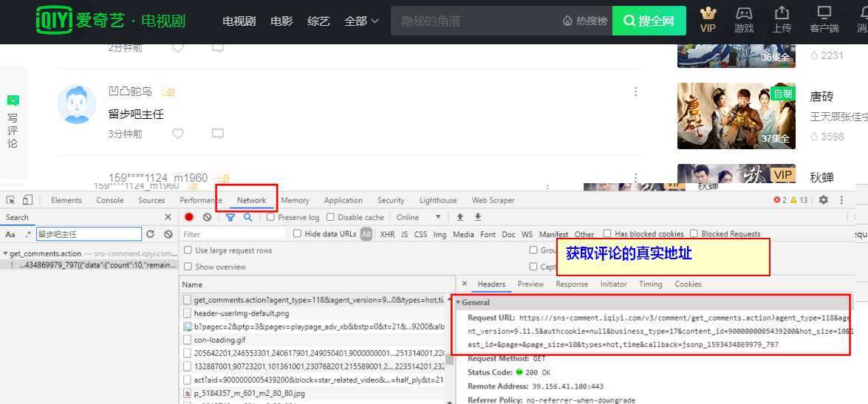This screenshot has height=404, width=868.
Task: Click the refresh search icon
Action: point(150,234)
